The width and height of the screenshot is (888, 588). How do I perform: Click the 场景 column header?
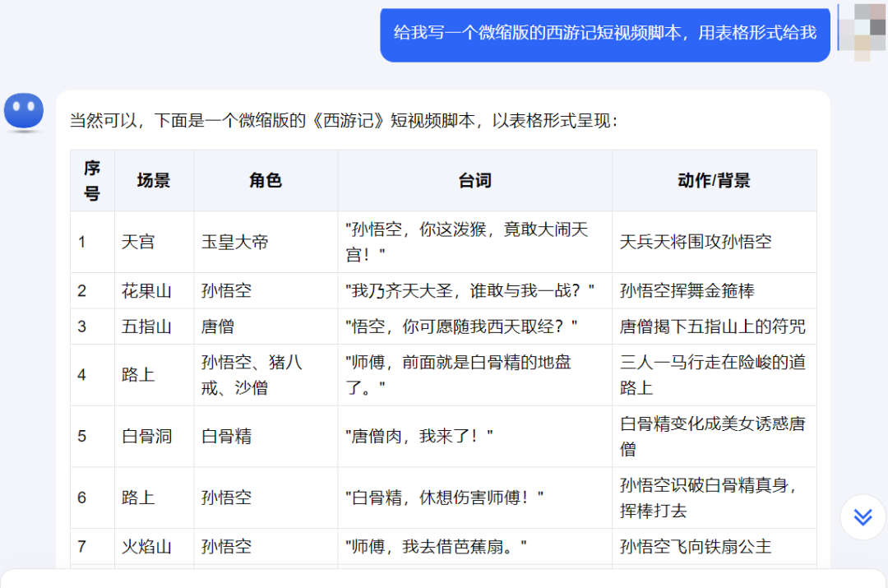[154, 181]
